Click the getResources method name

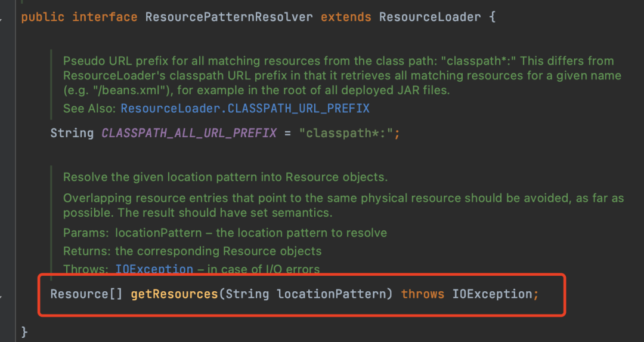click(174, 294)
